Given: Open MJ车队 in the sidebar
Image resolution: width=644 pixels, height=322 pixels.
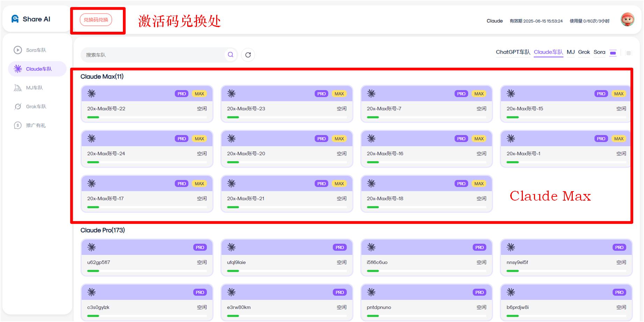Looking at the screenshot, I should [37, 88].
